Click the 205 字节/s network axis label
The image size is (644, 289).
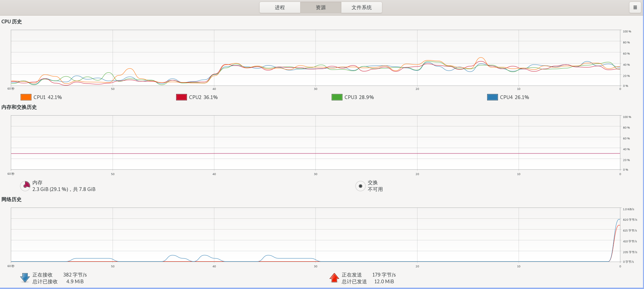(x=630, y=252)
